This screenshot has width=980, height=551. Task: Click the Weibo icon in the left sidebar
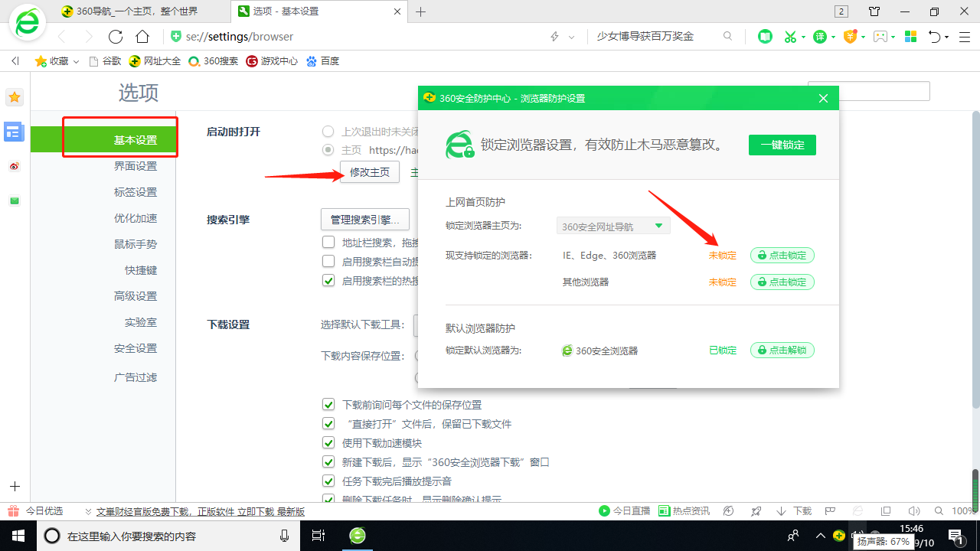[x=14, y=166]
